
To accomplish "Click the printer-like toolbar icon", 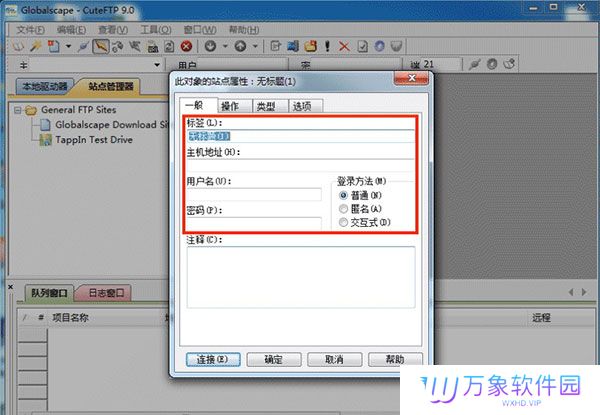I will click(x=153, y=47).
